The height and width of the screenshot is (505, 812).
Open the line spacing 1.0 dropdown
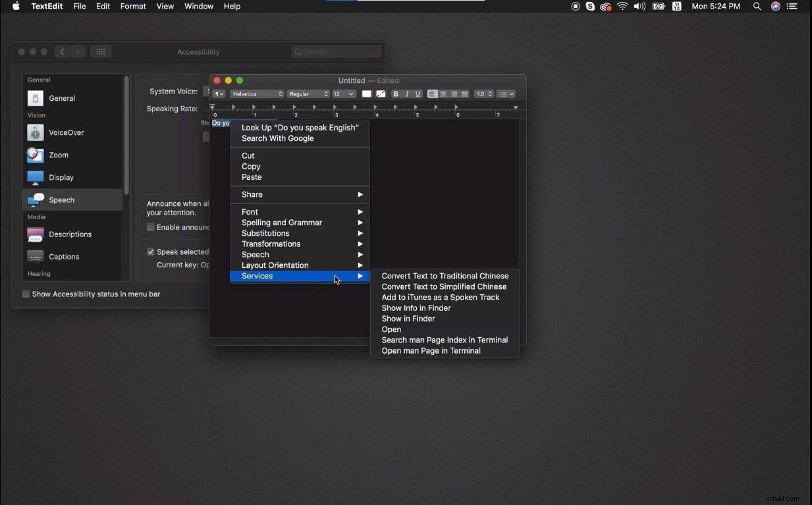click(483, 94)
